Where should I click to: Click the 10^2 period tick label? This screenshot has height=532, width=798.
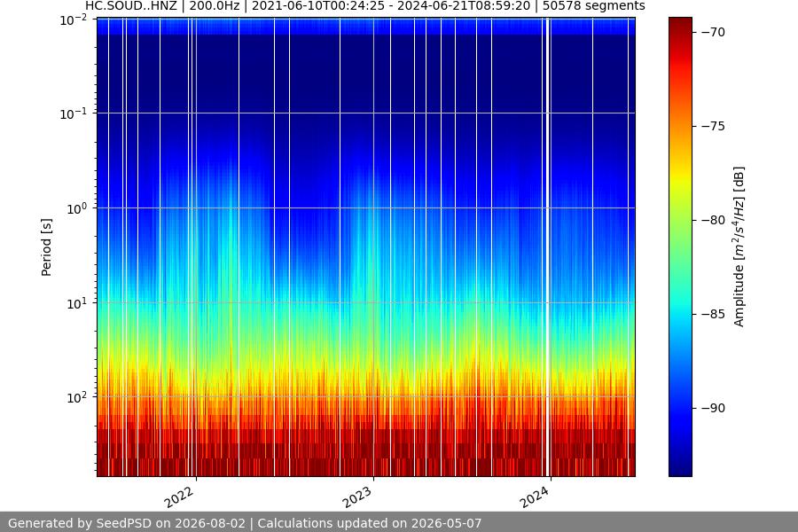click(x=77, y=397)
